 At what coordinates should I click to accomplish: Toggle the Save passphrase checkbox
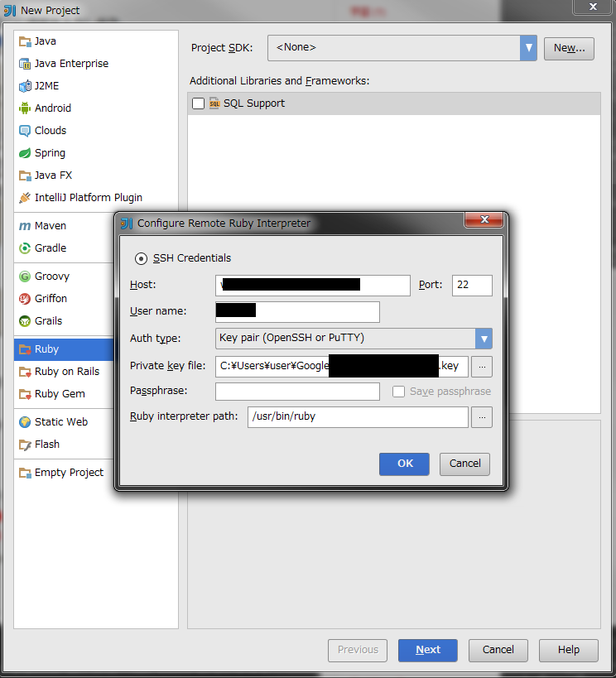398,392
